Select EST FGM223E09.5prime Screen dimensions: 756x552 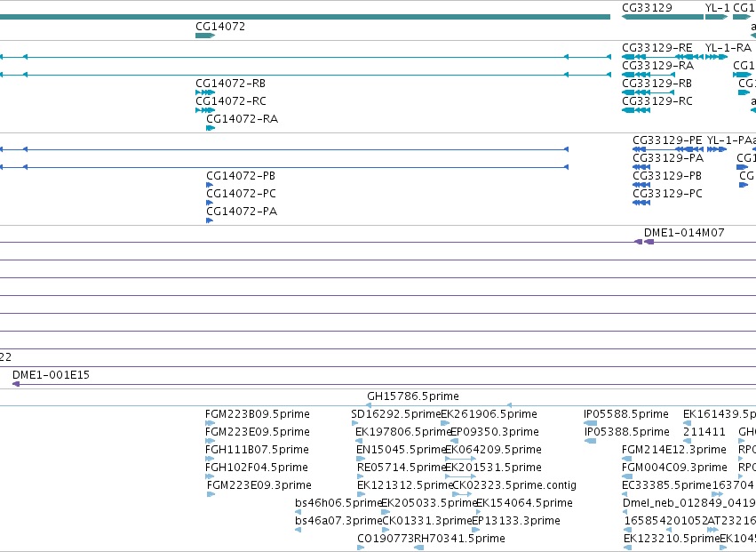pyautogui.click(x=257, y=432)
